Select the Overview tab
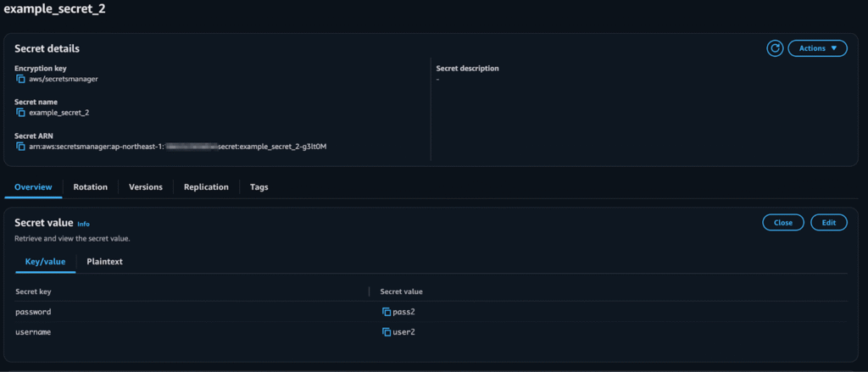The height and width of the screenshot is (372, 868). [33, 187]
